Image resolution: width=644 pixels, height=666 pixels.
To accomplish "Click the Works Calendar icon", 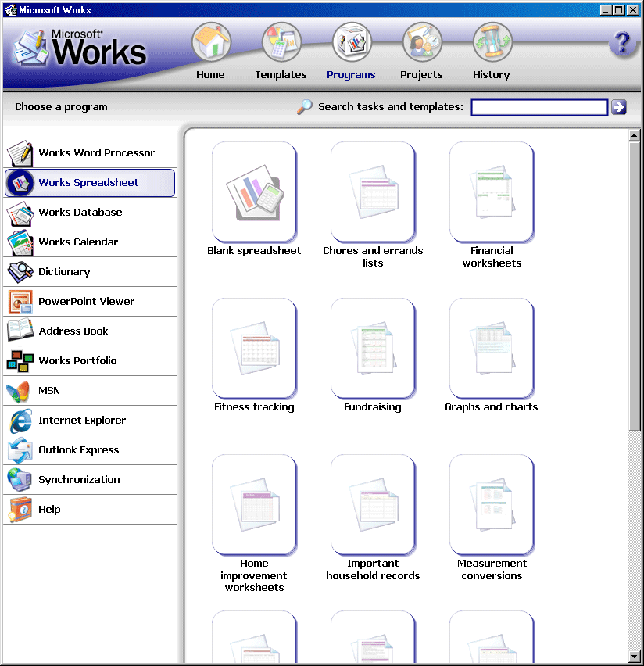I will click(20, 242).
